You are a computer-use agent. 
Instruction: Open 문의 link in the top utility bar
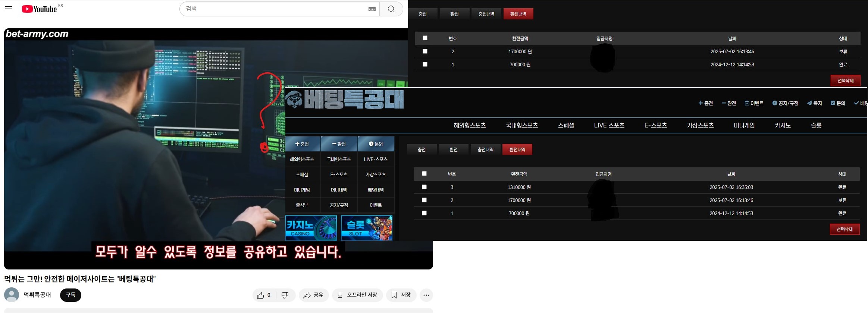(838, 103)
